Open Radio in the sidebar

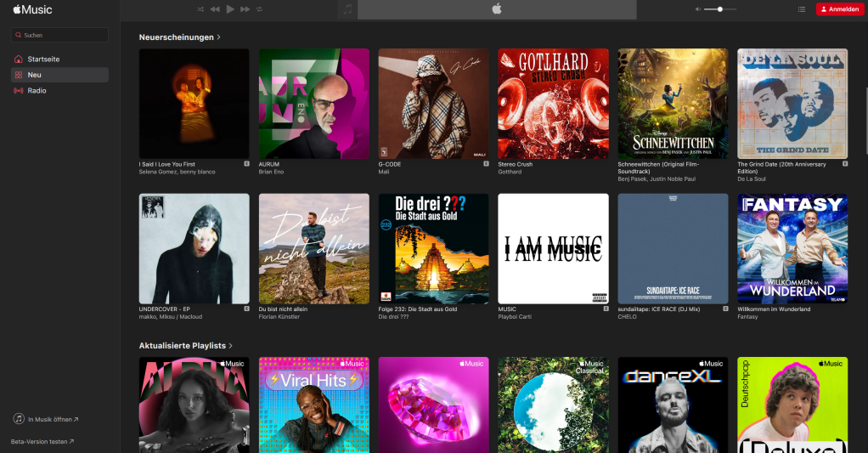tap(59, 90)
